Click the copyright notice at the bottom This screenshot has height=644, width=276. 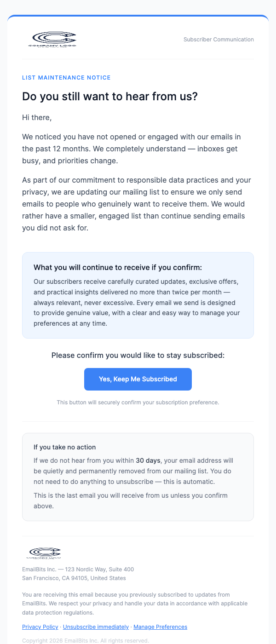click(x=86, y=640)
